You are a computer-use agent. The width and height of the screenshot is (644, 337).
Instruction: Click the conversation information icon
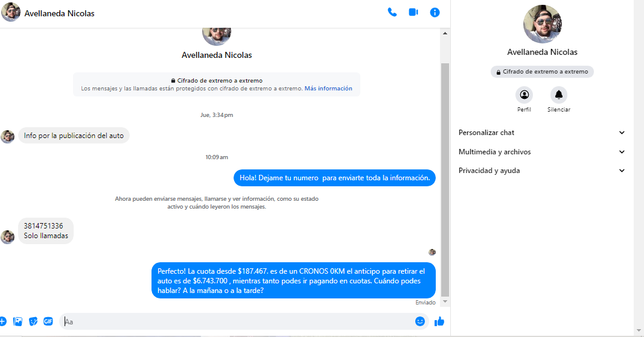coord(435,12)
